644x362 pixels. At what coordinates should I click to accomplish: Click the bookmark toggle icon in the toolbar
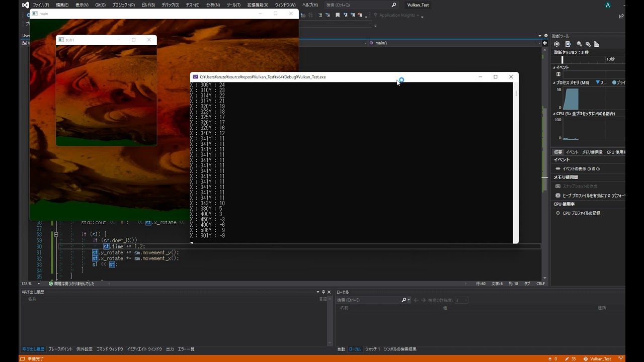[338, 15]
